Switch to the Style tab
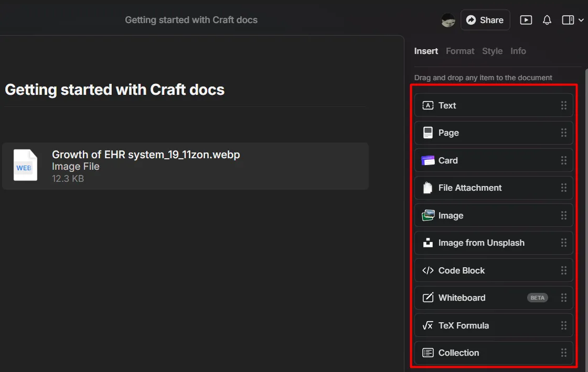The width and height of the screenshot is (588, 372). tap(492, 51)
